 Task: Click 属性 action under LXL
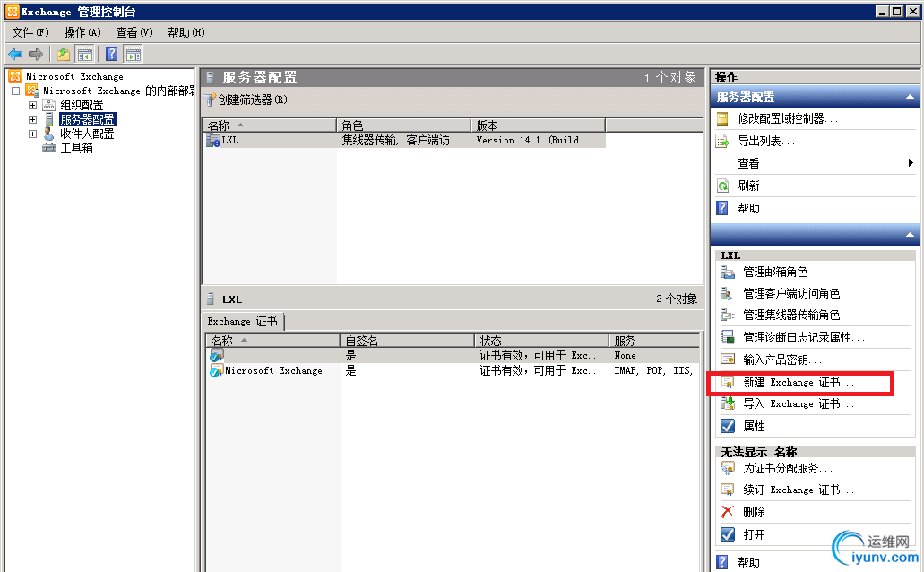point(754,427)
